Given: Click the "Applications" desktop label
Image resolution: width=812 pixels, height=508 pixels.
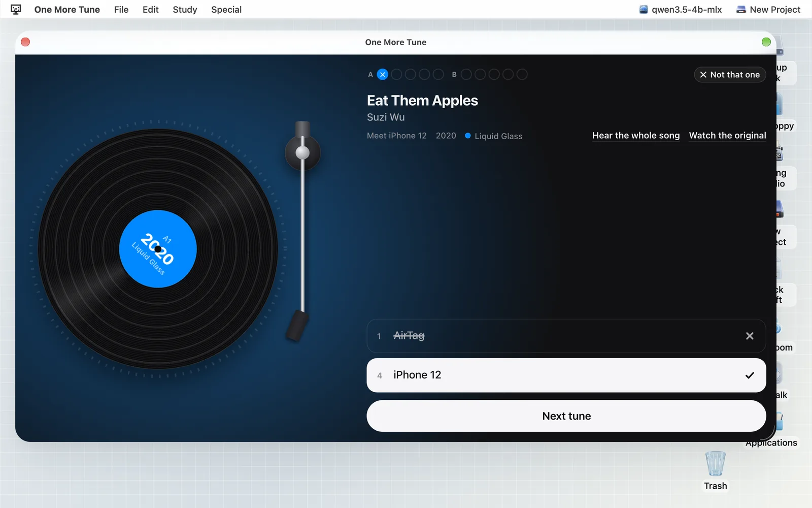Looking at the screenshot, I should click(771, 443).
